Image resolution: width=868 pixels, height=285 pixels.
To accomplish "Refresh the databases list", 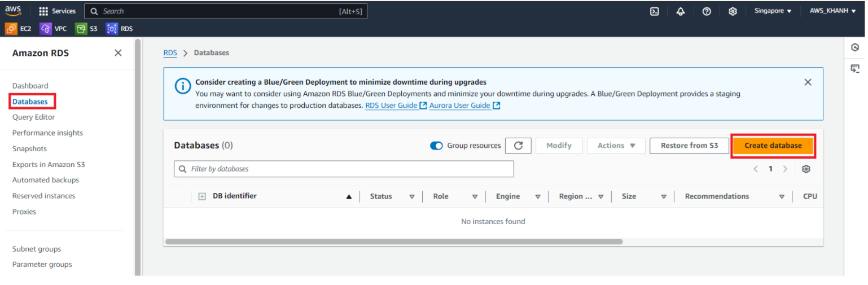I will click(x=518, y=146).
